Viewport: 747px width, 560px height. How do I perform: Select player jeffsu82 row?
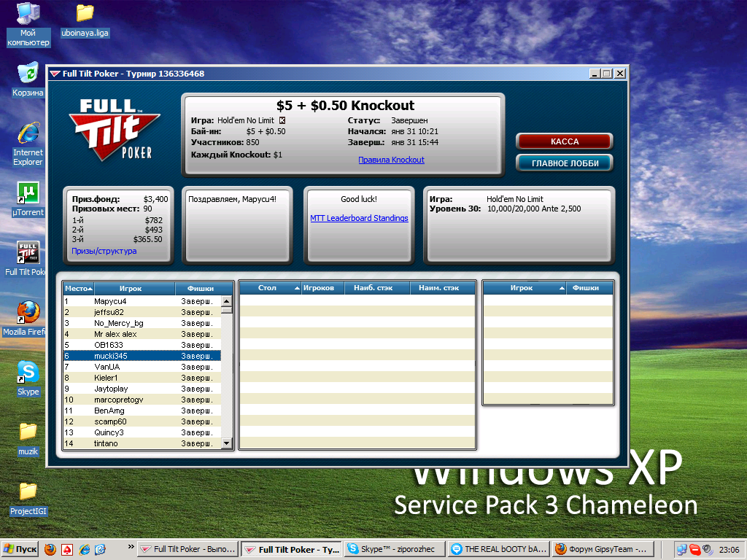pyautogui.click(x=142, y=312)
